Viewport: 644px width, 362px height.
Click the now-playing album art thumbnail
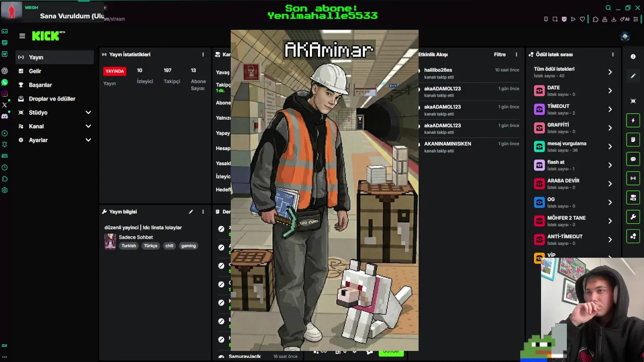tap(11, 10)
